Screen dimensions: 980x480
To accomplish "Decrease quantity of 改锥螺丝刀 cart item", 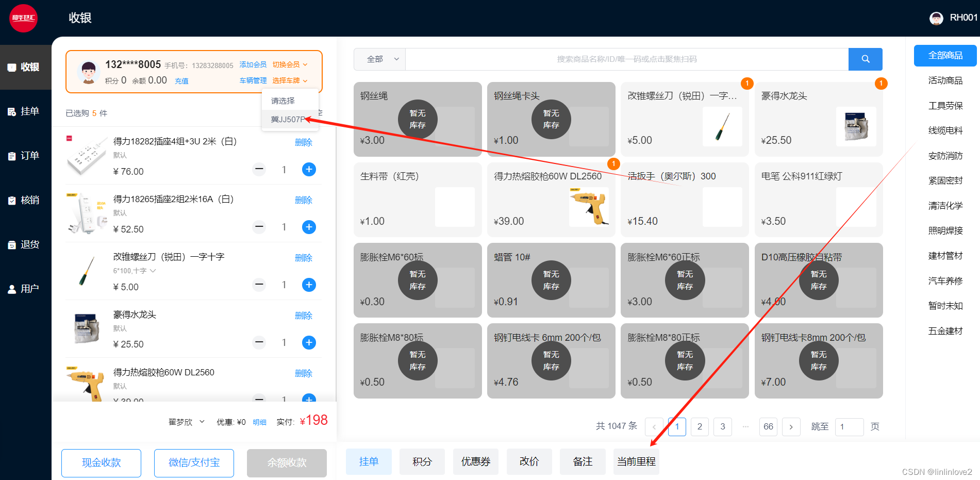I will click(x=259, y=285).
